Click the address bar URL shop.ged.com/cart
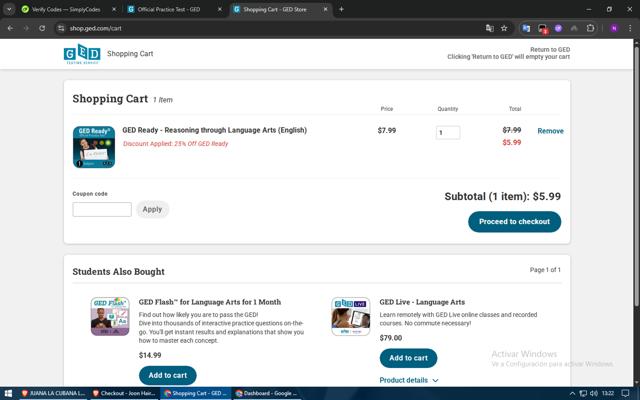 pyautogui.click(x=96, y=28)
